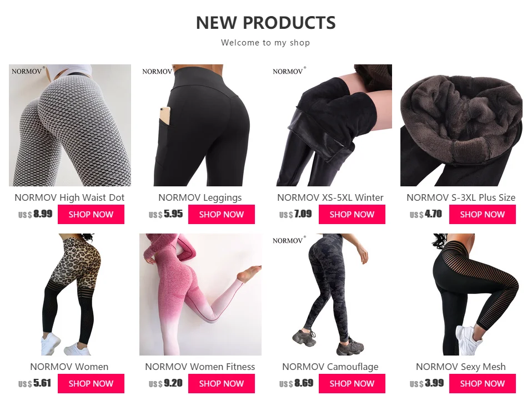The height and width of the screenshot is (411, 532).
Task: Open the grey honeycomb leggings product image
Action: click(70, 125)
